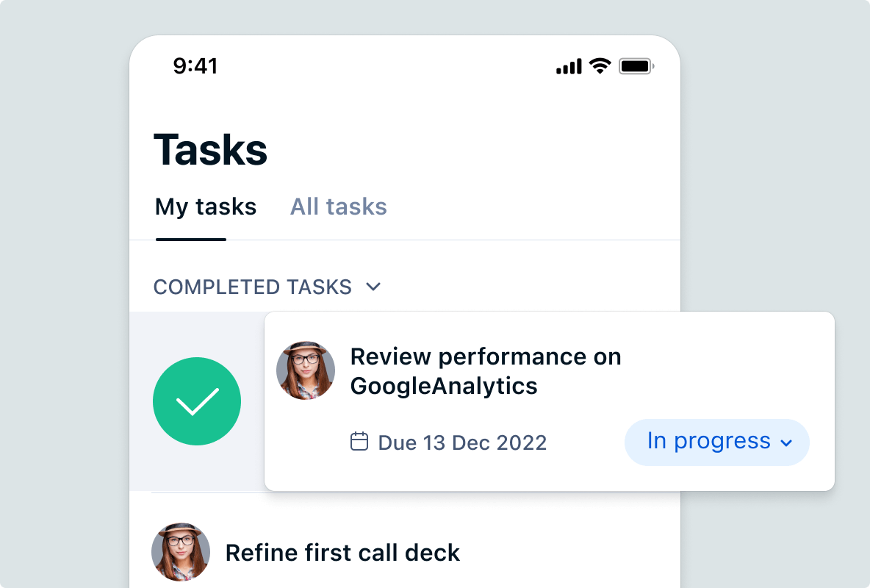Select the My tasks tab
870x588 pixels.
(205, 207)
